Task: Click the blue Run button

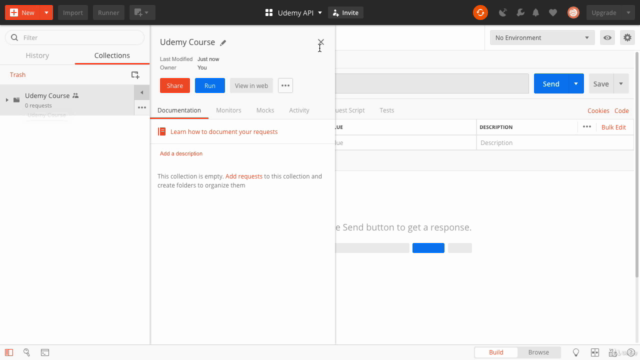Action: 210,86
